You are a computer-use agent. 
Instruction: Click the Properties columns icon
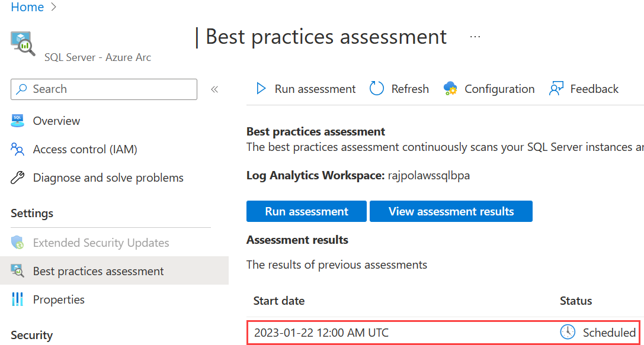(x=17, y=299)
